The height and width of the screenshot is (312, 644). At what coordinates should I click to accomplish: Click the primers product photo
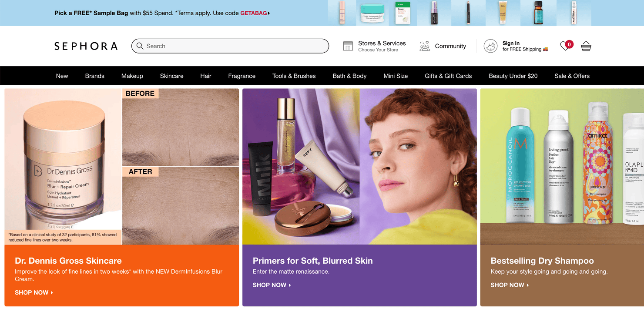[301, 167]
